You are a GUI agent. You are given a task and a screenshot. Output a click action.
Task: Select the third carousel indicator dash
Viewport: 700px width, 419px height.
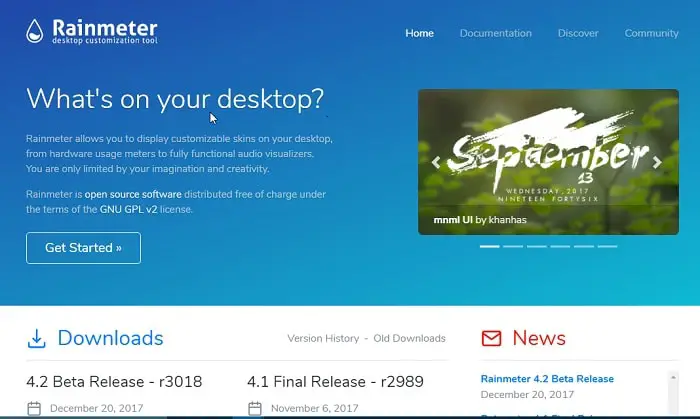point(537,246)
